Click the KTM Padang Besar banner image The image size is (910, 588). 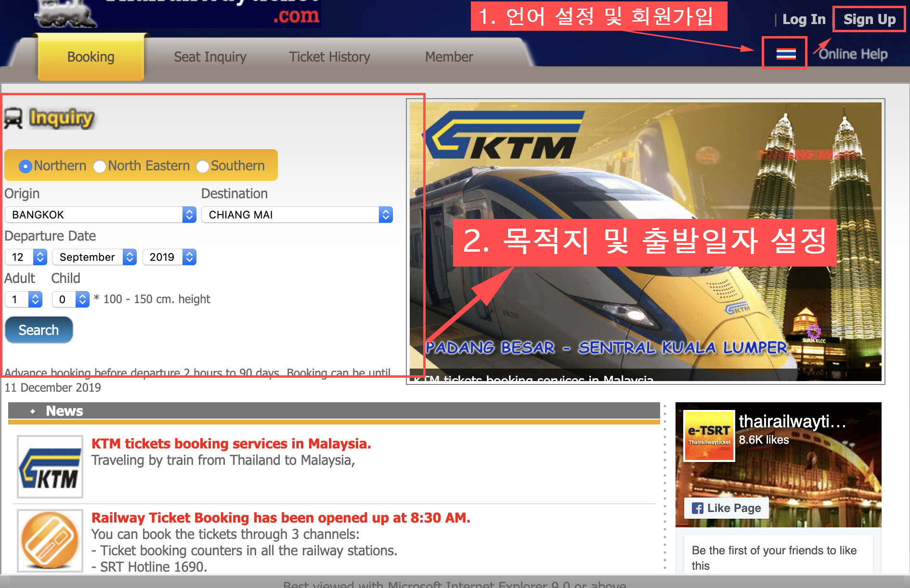646,242
